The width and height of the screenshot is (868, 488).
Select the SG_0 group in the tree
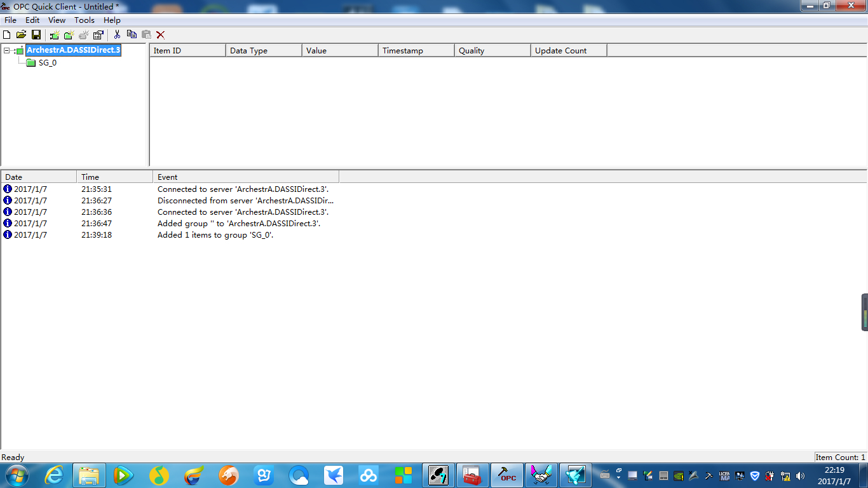click(48, 63)
